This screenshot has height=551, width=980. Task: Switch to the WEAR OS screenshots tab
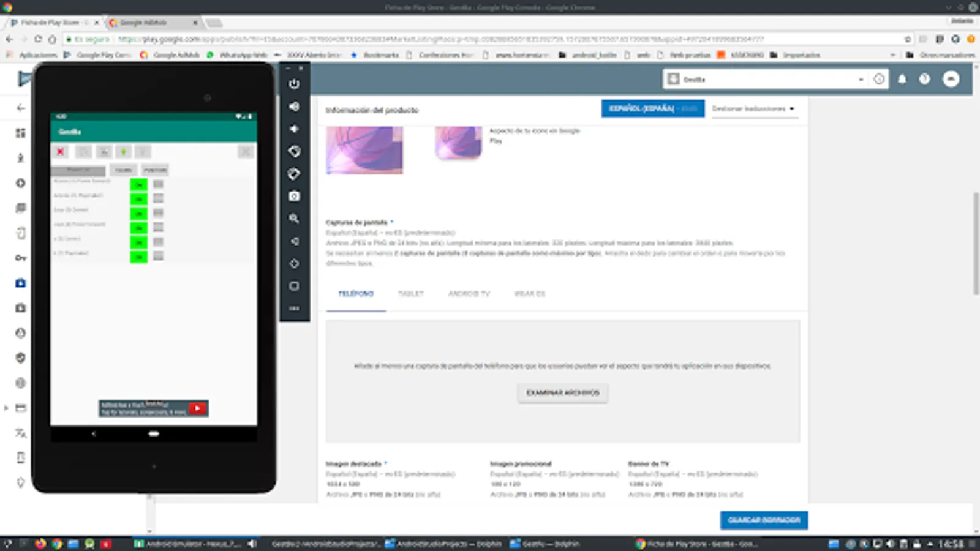530,294
